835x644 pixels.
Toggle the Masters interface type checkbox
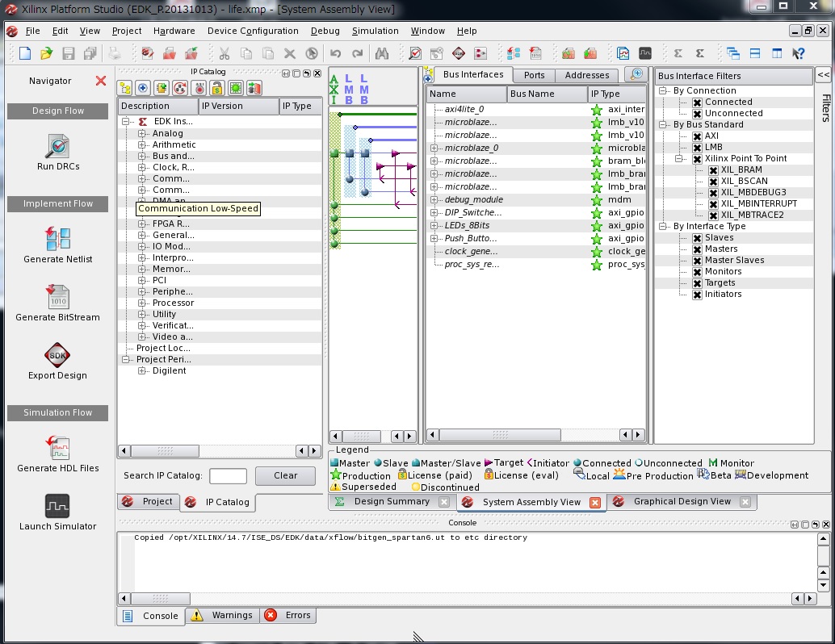[x=697, y=249]
